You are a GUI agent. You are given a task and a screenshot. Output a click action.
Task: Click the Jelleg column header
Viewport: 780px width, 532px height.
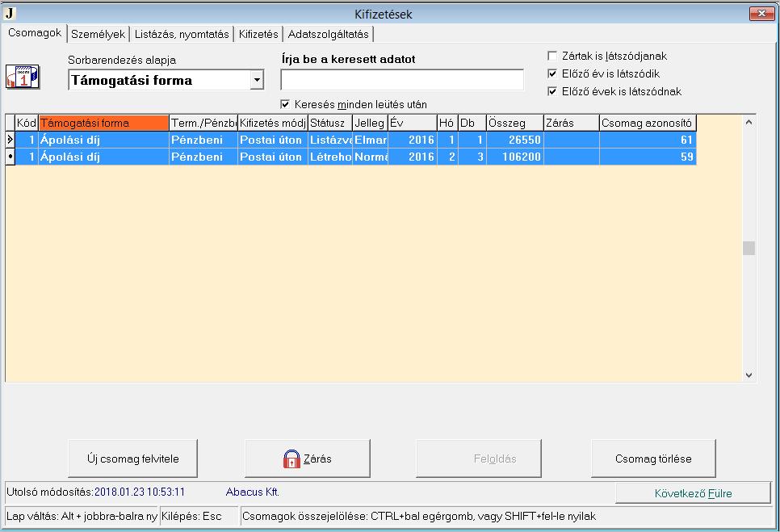tap(370, 123)
